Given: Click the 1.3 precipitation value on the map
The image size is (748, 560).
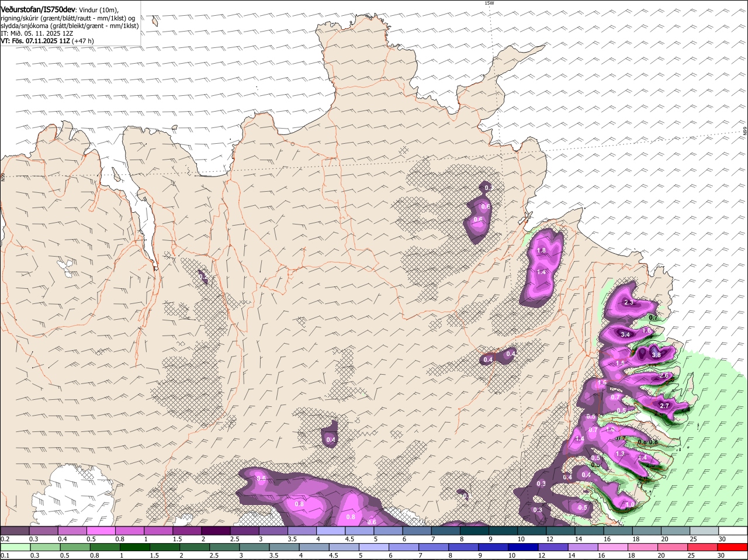Looking at the screenshot, I should (620, 454).
